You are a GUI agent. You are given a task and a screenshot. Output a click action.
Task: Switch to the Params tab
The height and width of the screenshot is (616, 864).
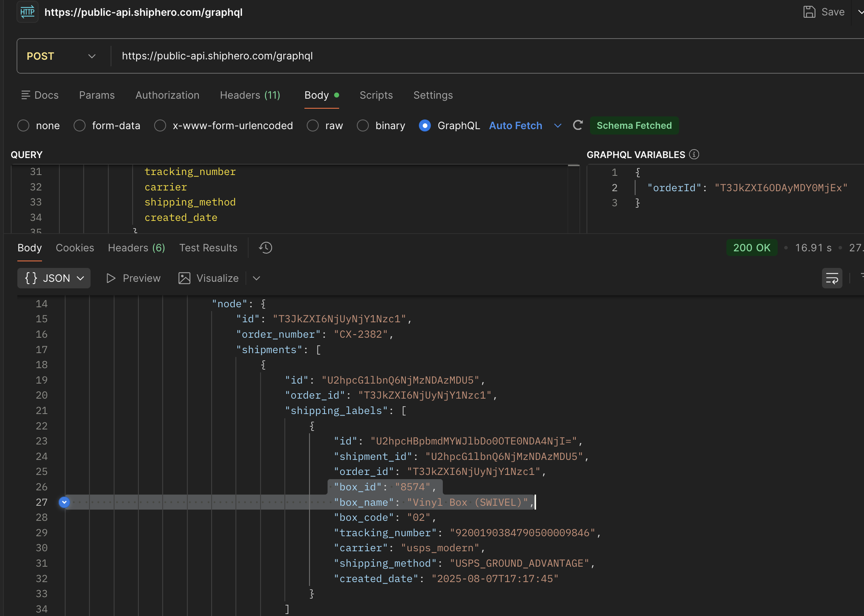coord(97,95)
